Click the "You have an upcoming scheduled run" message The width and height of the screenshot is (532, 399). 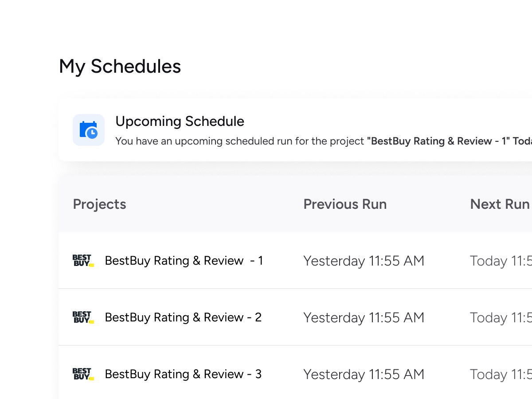click(x=239, y=141)
